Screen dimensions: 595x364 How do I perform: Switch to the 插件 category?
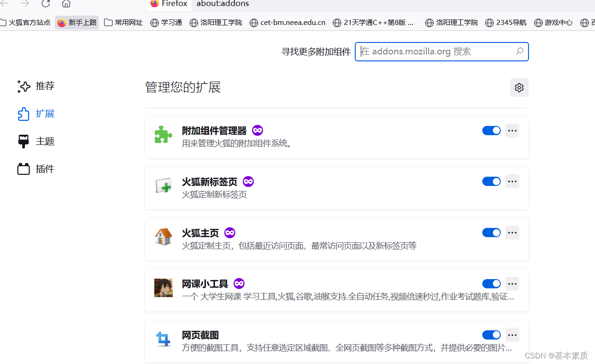(36, 169)
